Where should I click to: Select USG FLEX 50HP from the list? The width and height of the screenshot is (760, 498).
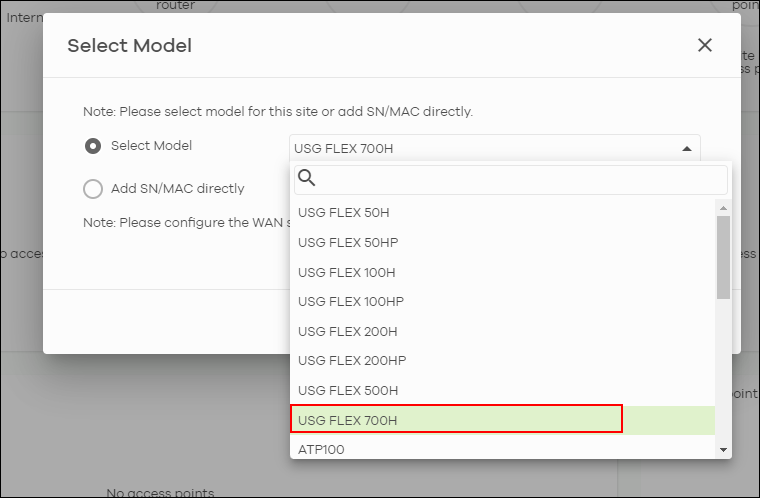(x=502, y=242)
